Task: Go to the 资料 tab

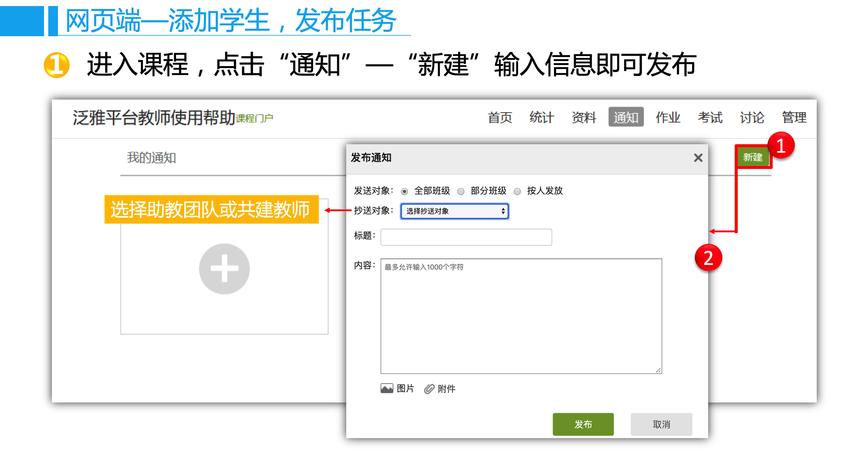Action: (584, 117)
